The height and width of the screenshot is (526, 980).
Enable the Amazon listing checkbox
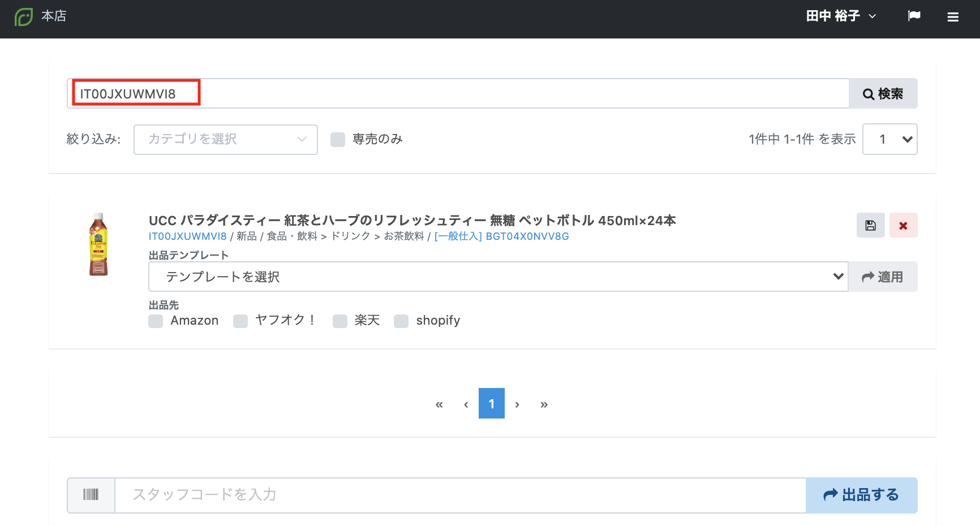click(x=156, y=321)
